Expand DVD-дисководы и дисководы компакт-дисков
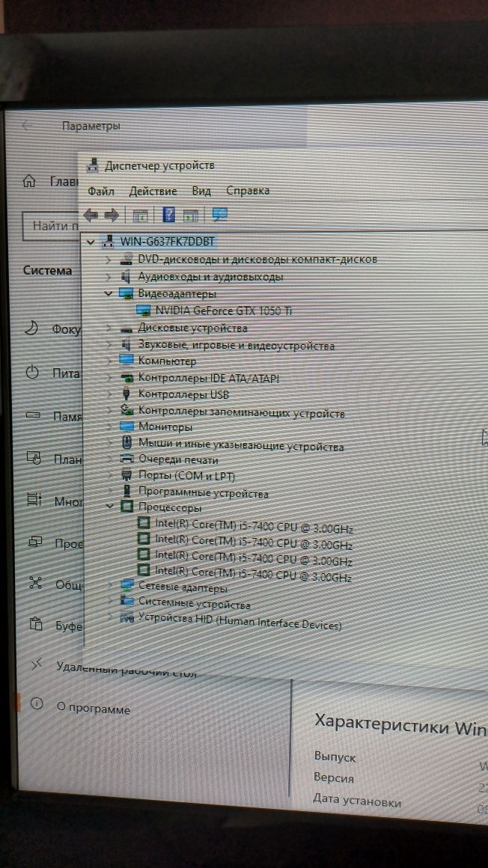 (109, 259)
